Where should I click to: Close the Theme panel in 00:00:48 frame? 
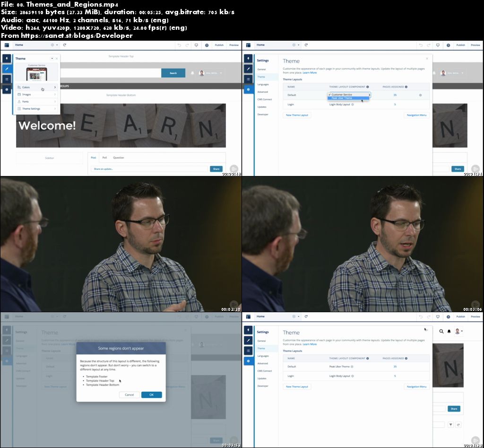[57, 58]
